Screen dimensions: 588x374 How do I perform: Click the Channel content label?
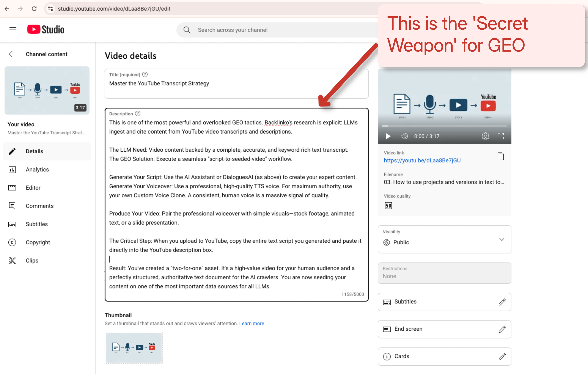pos(46,54)
